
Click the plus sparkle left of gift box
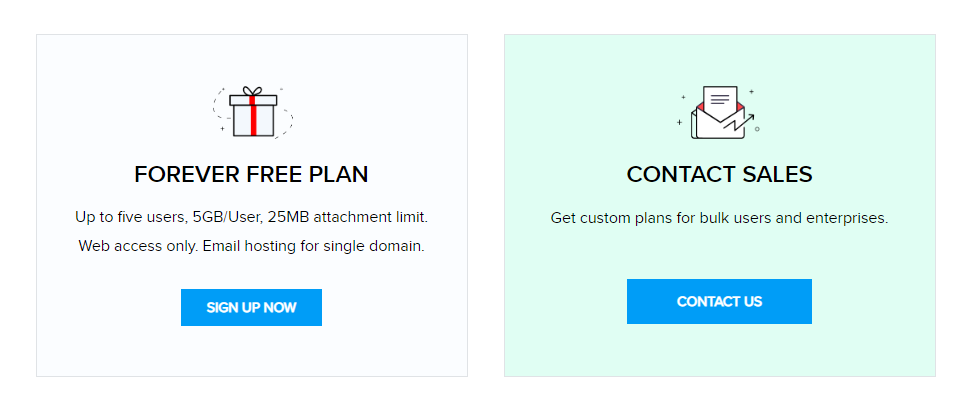tap(222, 129)
